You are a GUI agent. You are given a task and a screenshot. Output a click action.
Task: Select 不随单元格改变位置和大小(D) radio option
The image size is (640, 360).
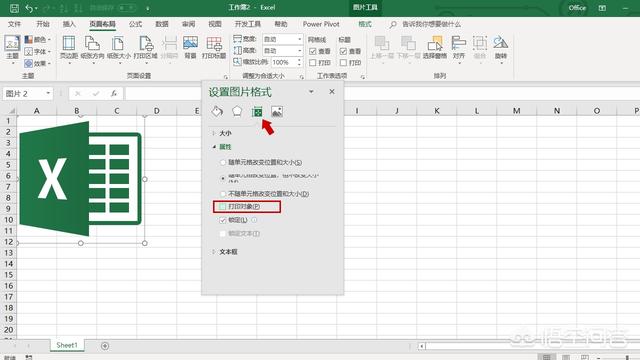point(223,194)
